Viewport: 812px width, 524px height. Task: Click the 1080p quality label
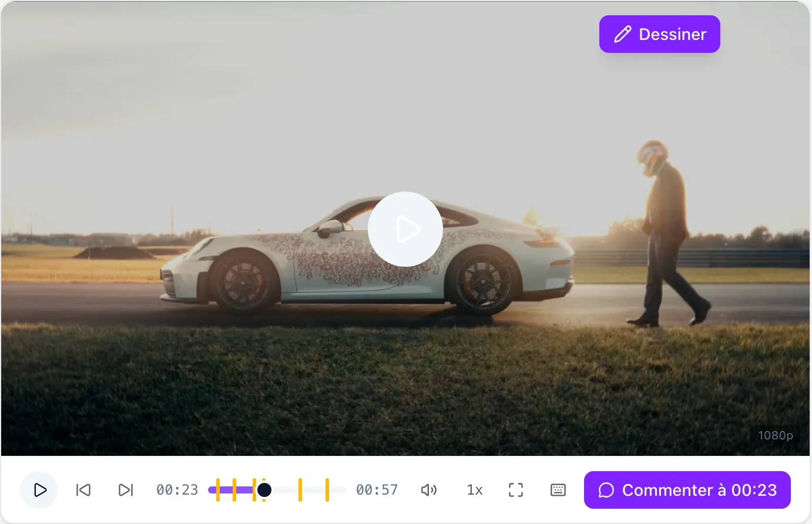point(776,435)
